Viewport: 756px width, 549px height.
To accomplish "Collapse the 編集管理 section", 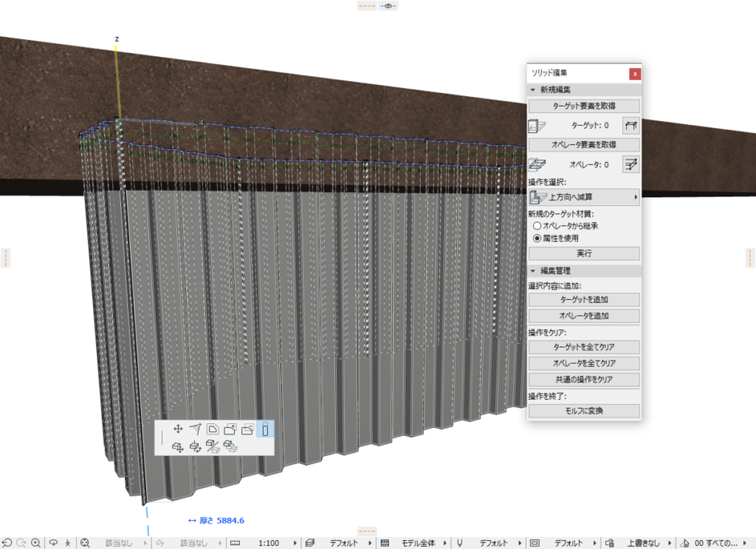I will [533, 270].
